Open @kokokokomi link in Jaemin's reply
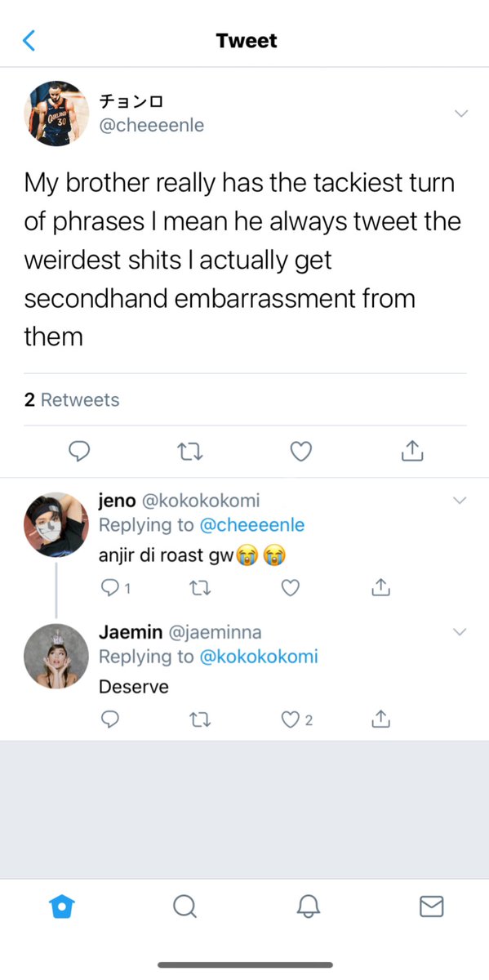Screen dimensions: 489x980 coord(259,656)
